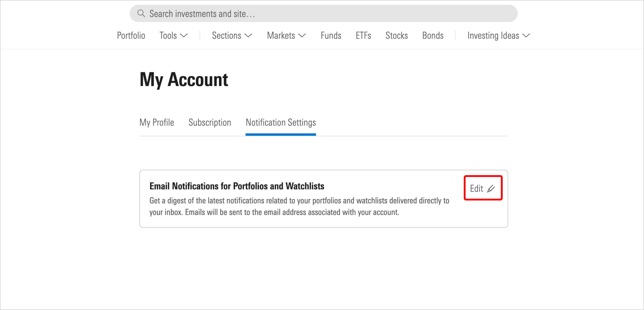Click the search magnifier icon
Viewport: 644px width, 310px height.
pos(141,13)
